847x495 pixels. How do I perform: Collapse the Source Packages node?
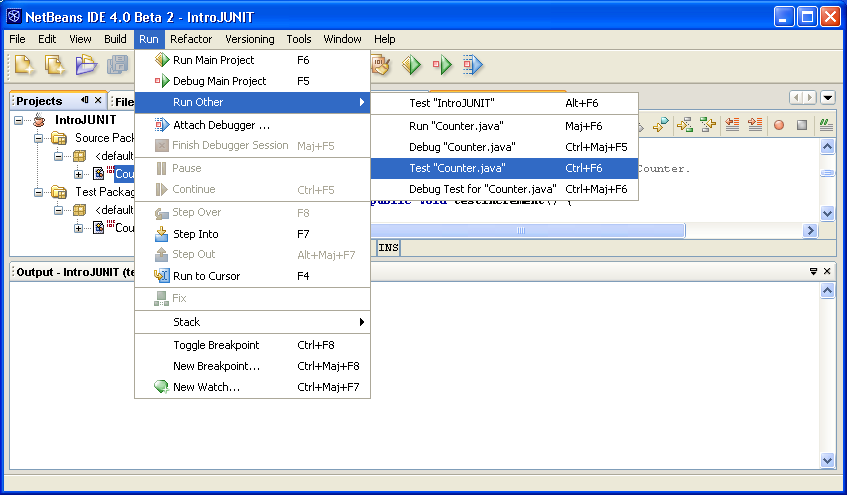point(38,138)
